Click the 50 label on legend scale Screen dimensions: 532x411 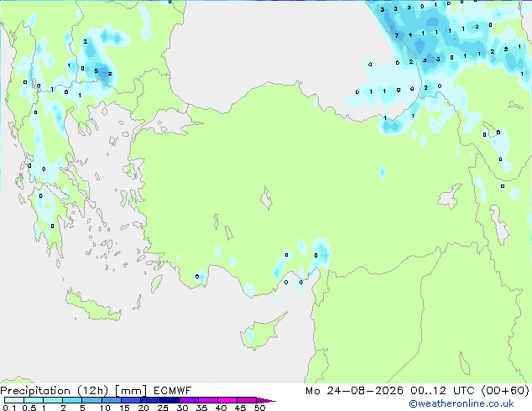(259, 408)
